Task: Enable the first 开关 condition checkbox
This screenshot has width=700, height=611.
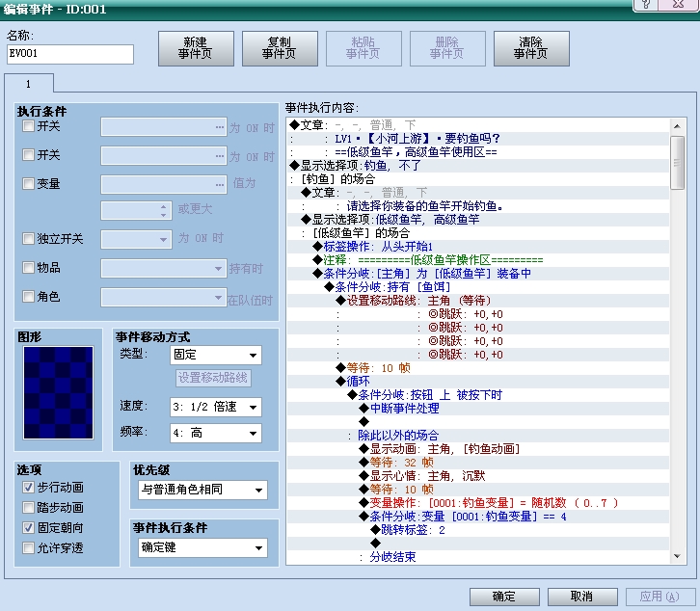Action: pos(29,126)
